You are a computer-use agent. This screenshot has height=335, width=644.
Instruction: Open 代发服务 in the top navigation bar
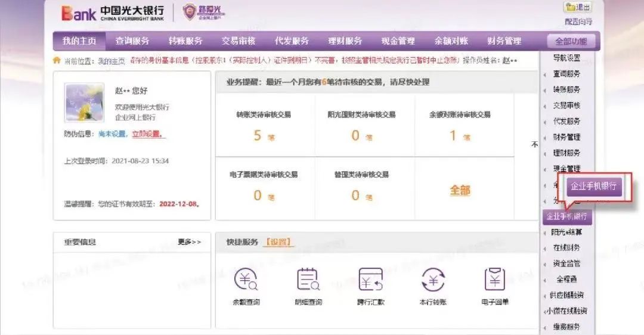[x=292, y=41]
